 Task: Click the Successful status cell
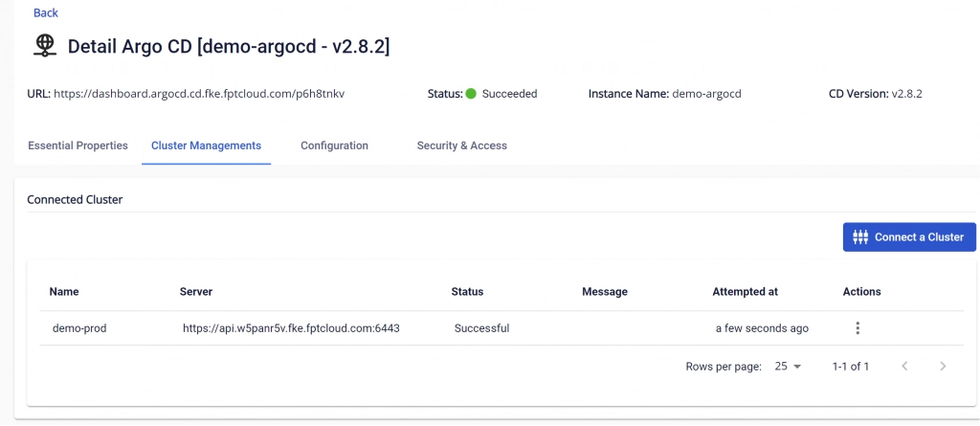[482, 328]
